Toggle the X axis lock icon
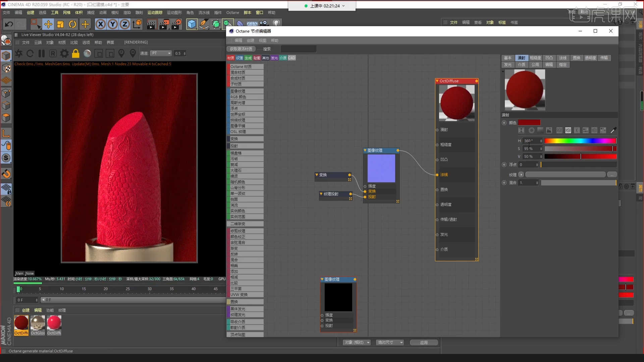 [100, 24]
